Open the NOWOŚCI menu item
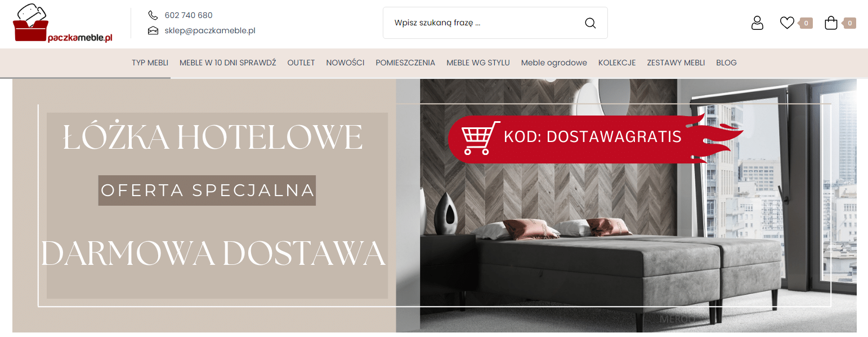The image size is (868, 337). click(346, 63)
